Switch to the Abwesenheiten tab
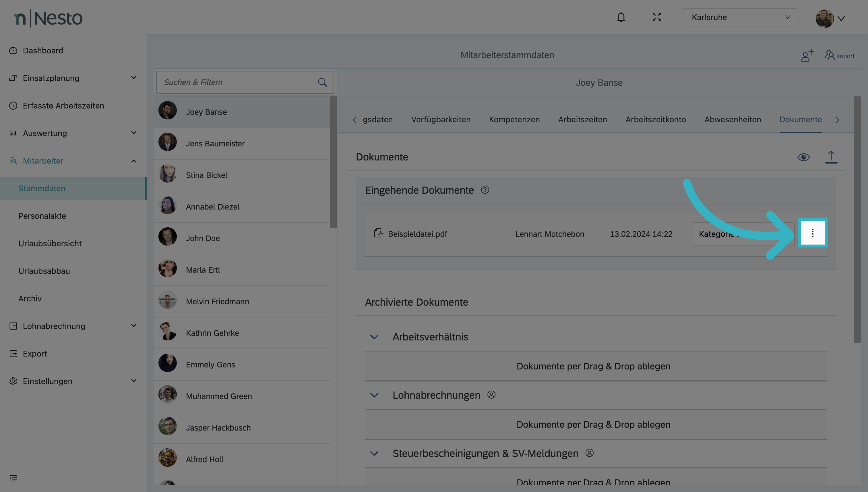 point(732,120)
